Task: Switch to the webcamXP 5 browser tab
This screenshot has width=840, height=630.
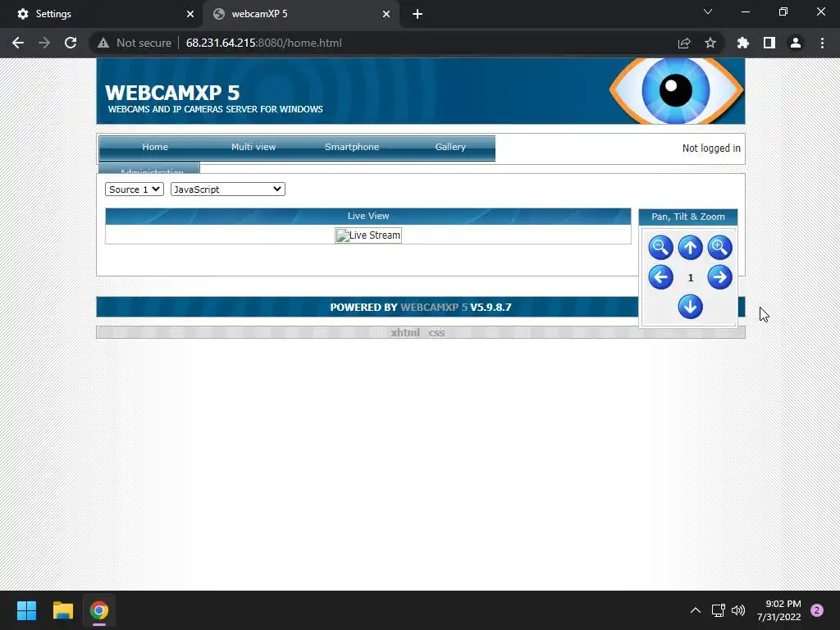Action: click(x=301, y=14)
